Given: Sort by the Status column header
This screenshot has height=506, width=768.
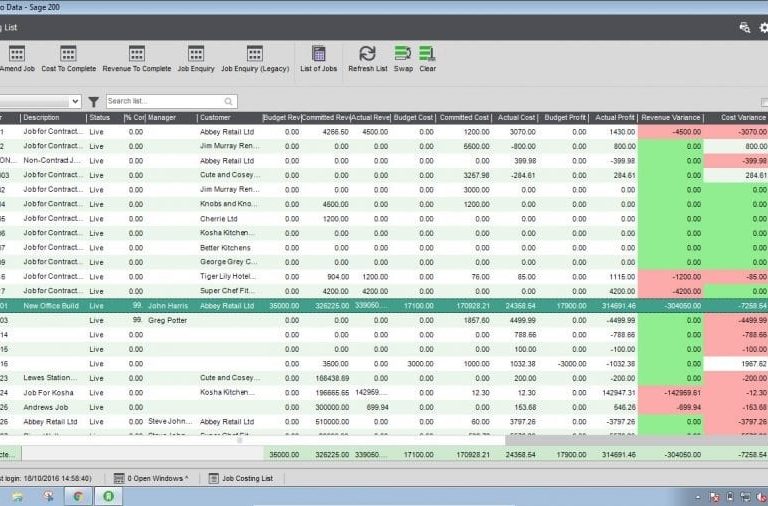Looking at the screenshot, I should [x=105, y=118].
